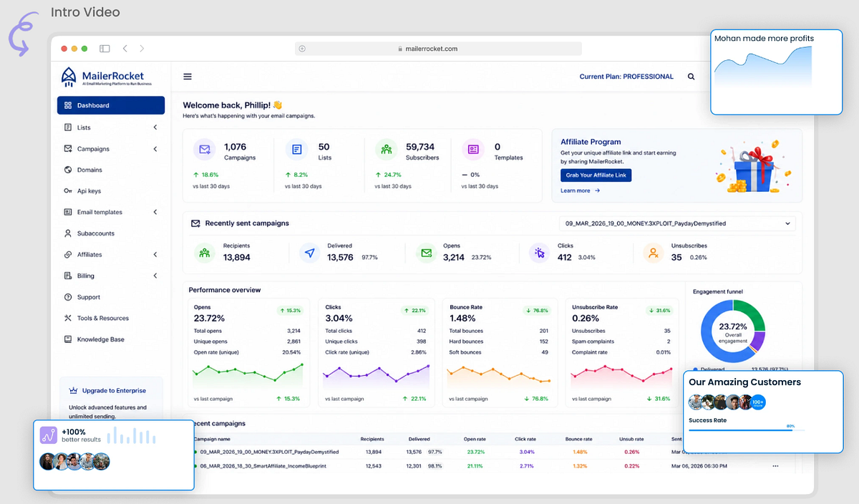The width and height of the screenshot is (859, 504).
Task: Expand the Email templates submenu chevron
Action: (155, 212)
